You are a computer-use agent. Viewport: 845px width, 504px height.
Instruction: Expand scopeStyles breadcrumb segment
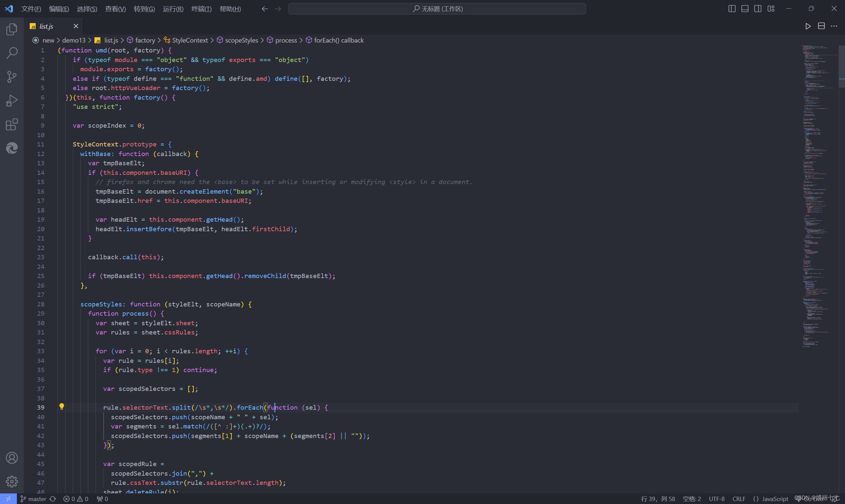click(x=241, y=41)
